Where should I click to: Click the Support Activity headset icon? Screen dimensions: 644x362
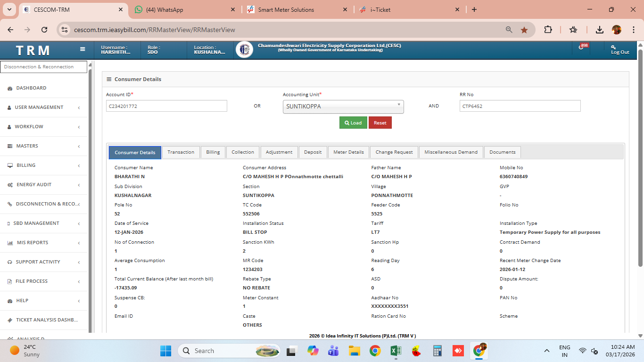10,262
